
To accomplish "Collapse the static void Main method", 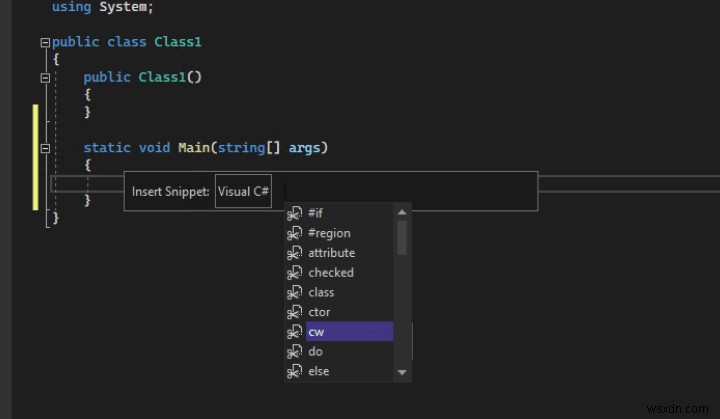I will (x=44, y=148).
